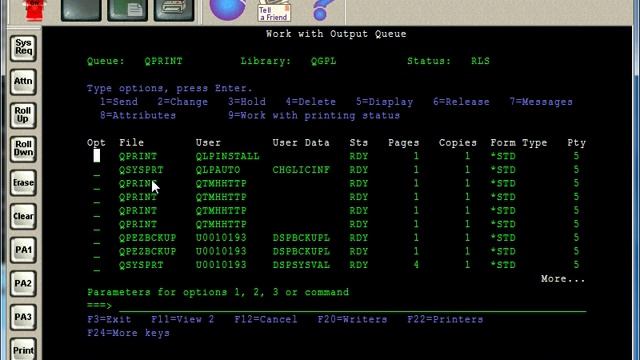Click the 4=Delete option text

[311, 102]
